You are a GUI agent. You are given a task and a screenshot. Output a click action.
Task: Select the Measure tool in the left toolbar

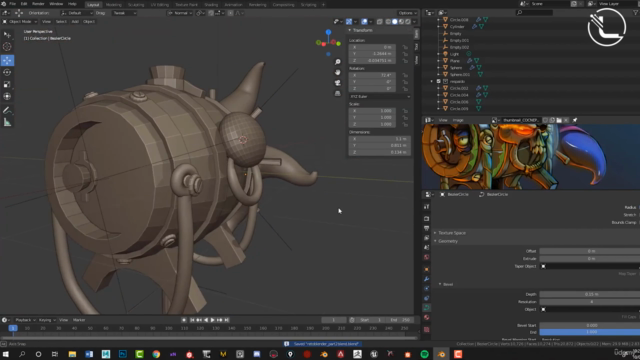[x=7, y=122]
